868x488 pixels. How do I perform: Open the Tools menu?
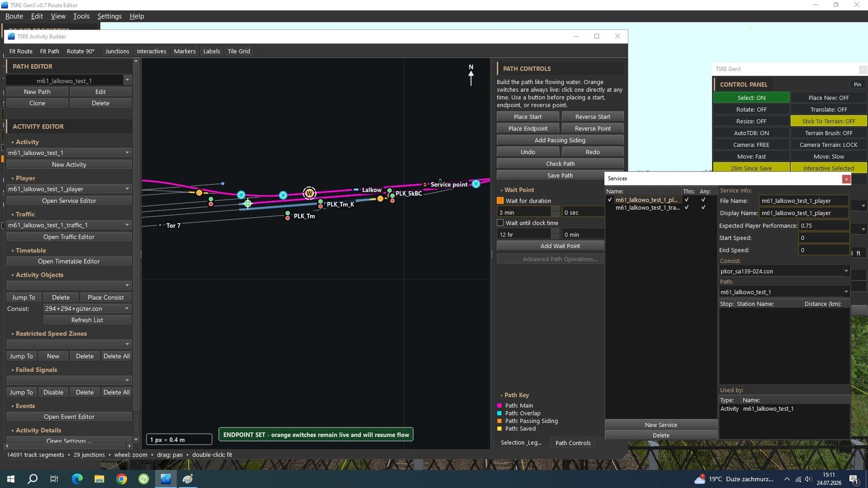pos(81,16)
